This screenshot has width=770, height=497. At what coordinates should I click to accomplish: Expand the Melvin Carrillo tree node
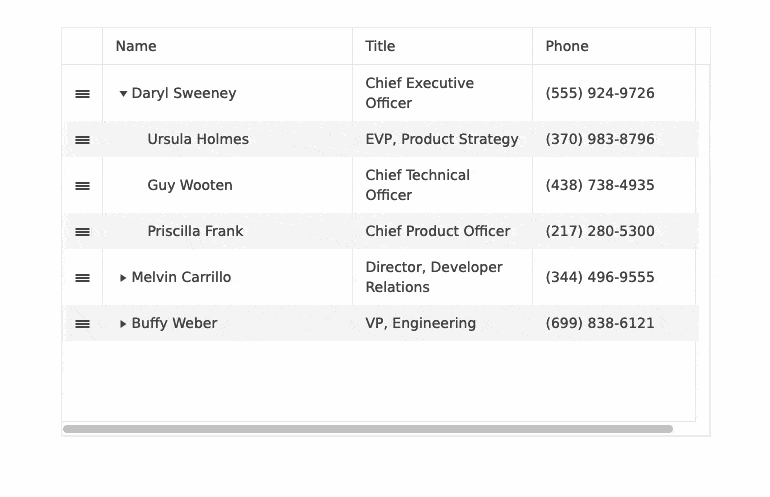pyautogui.click(x=123, y=278)
